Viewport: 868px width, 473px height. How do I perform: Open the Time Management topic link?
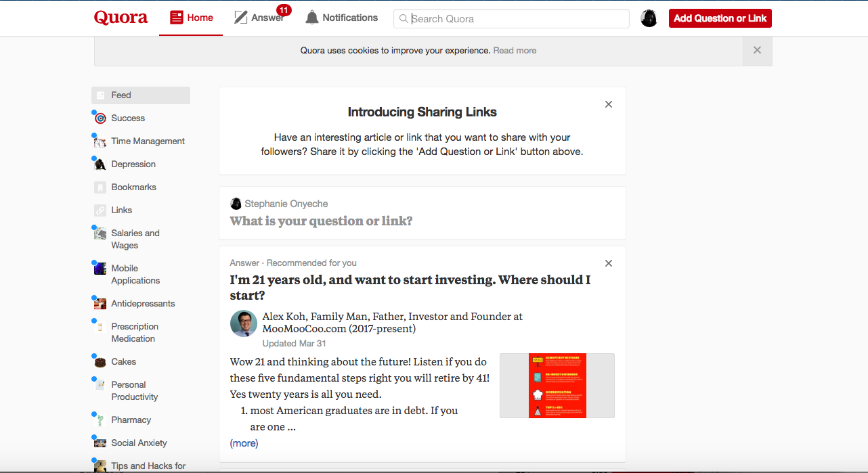[148, 141]
